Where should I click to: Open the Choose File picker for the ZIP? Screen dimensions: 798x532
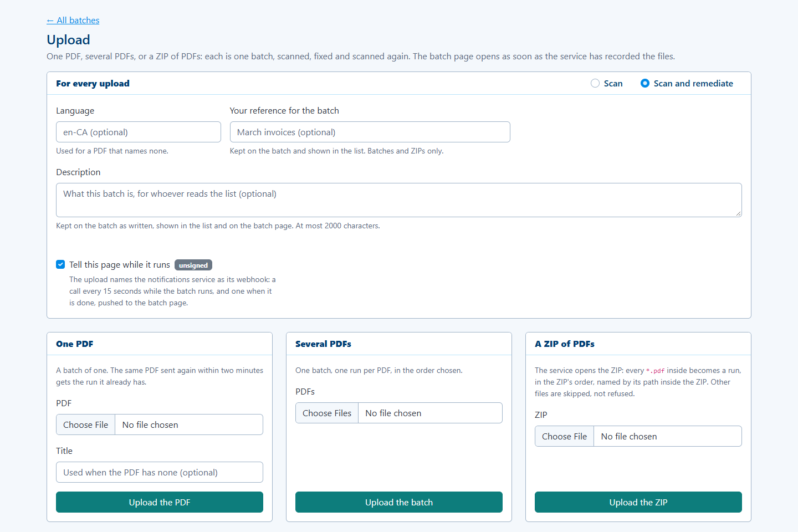pos(564,436)
